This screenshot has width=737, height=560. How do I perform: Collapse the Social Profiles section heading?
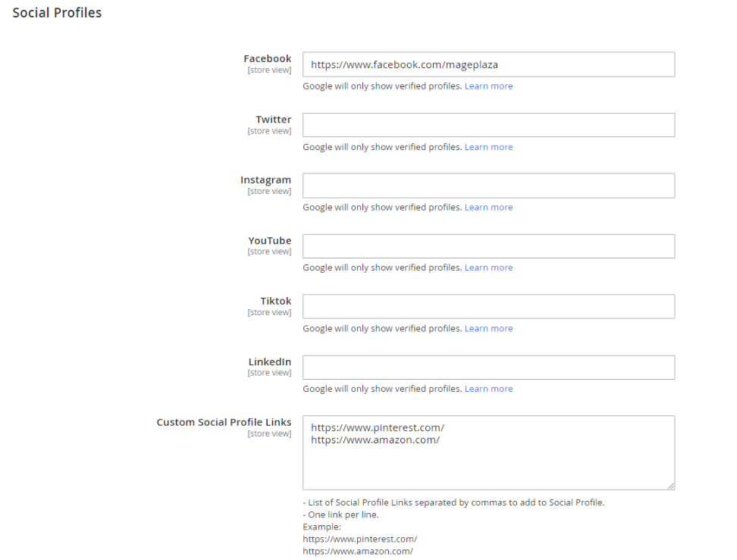(57, 13)
